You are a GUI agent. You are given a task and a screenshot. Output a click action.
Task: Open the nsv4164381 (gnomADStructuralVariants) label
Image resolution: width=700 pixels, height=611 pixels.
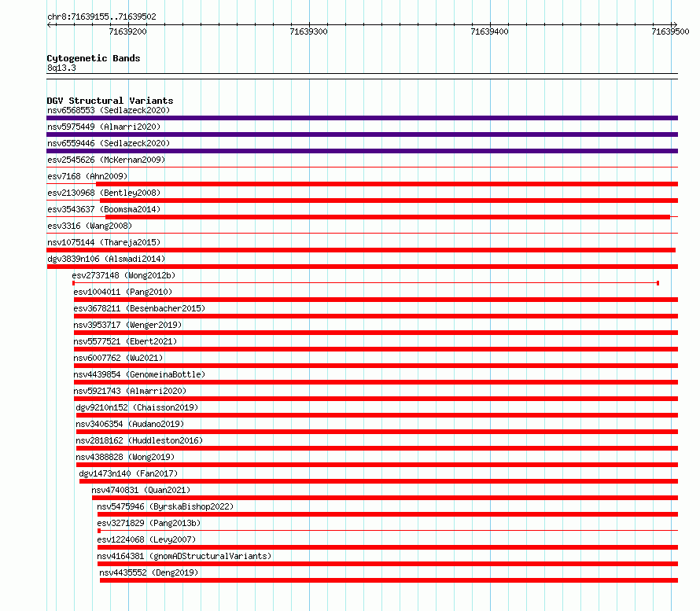[184, 556]
